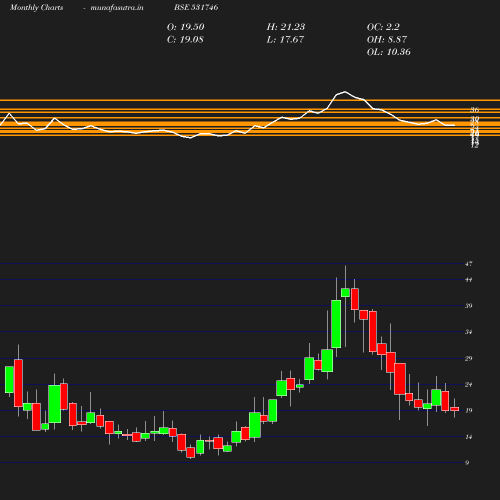The width and height of the screenshot is (500, 500).
Task: Click price axis label 44
Action: coord(469,280)
